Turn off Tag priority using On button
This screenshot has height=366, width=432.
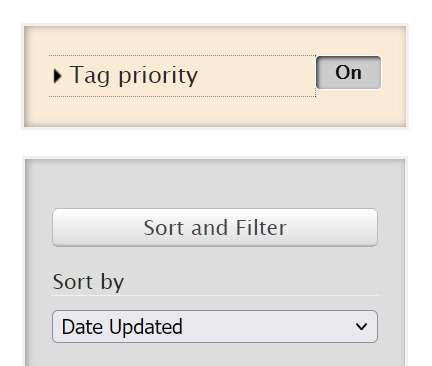pos(348,73)
